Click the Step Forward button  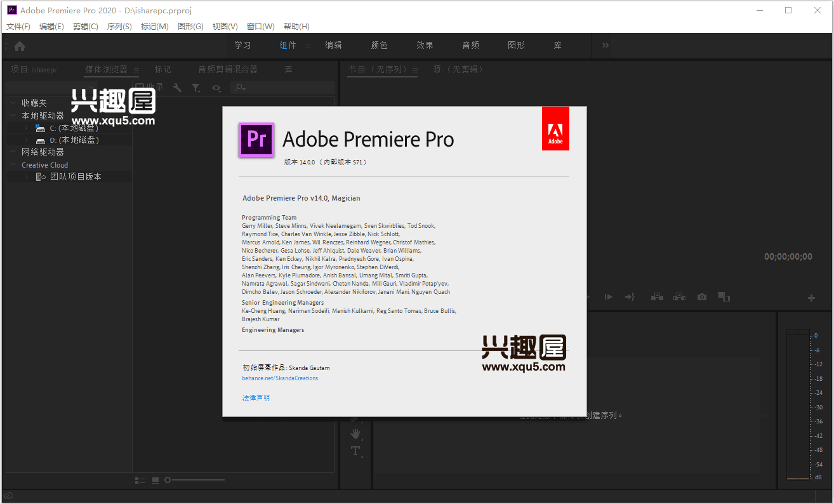(x=608, y=297)
